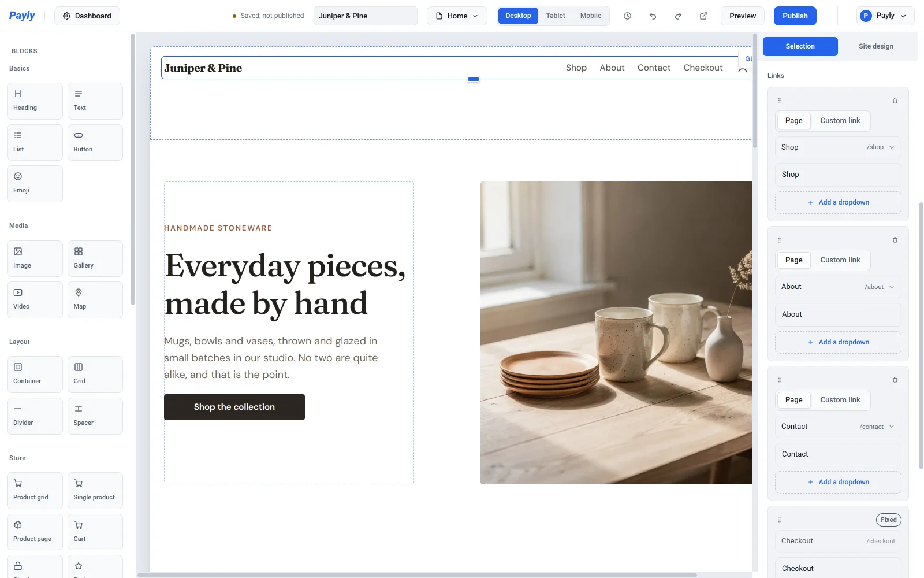
Task: Click Checkout in site navigation
Action: pyautogui.click(x=703, y=68)
